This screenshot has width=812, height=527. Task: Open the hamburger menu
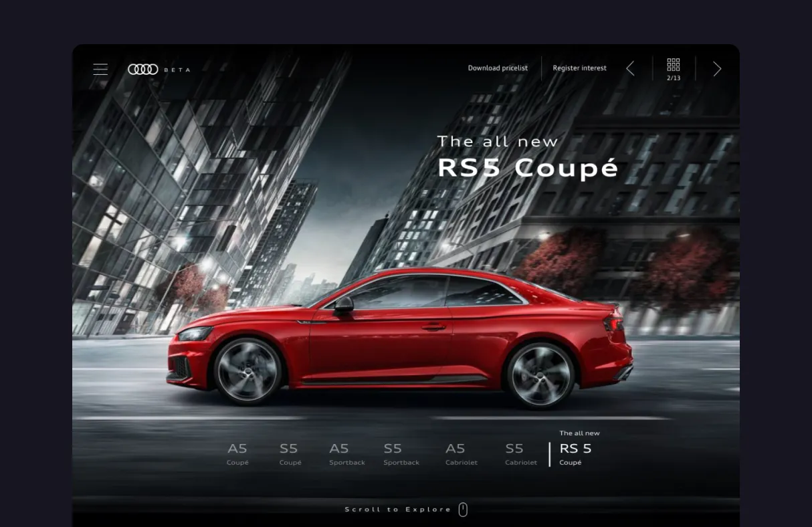(x=100, y=69)
